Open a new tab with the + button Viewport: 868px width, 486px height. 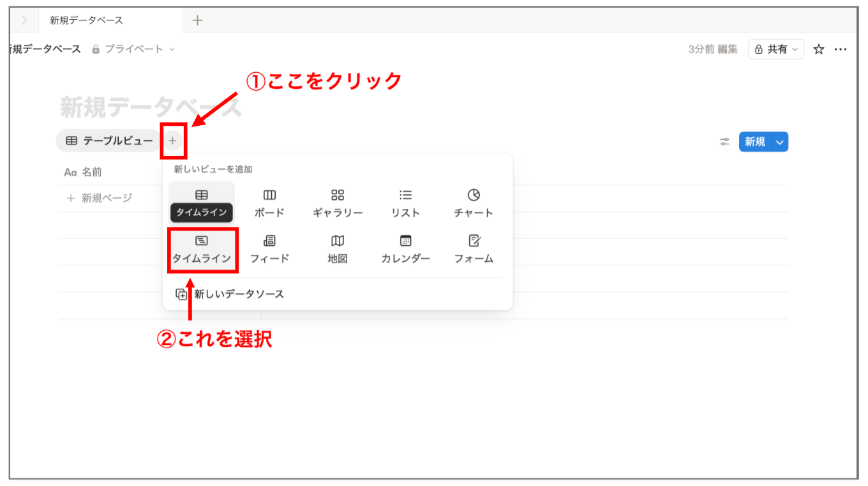coord(197,20)
